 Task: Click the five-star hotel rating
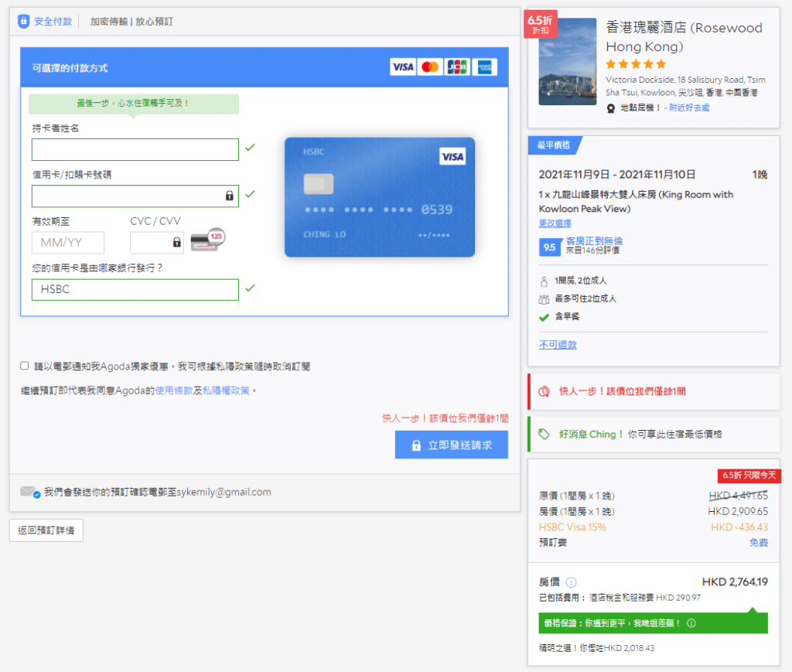636,64
